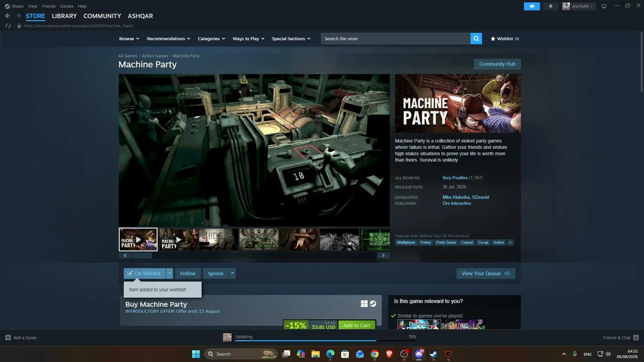Open Discord from the taskbar
Image resolution: width=644 pixels, height=362 pixels.
(419, 354)
